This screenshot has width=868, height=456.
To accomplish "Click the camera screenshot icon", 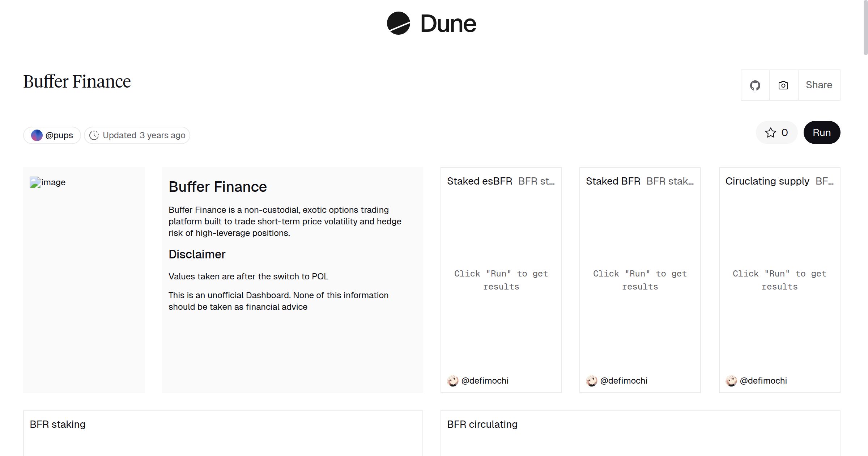I will click(x=783, y=85).
